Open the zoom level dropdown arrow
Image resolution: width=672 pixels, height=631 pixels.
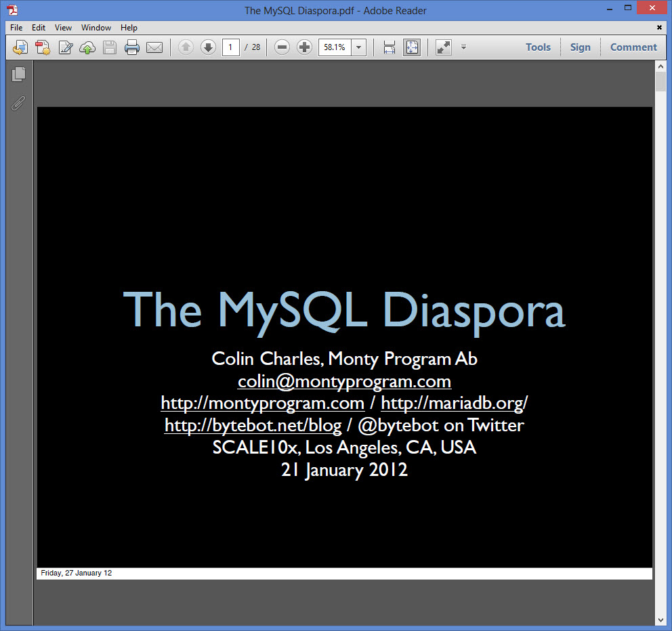coord(359,47)
